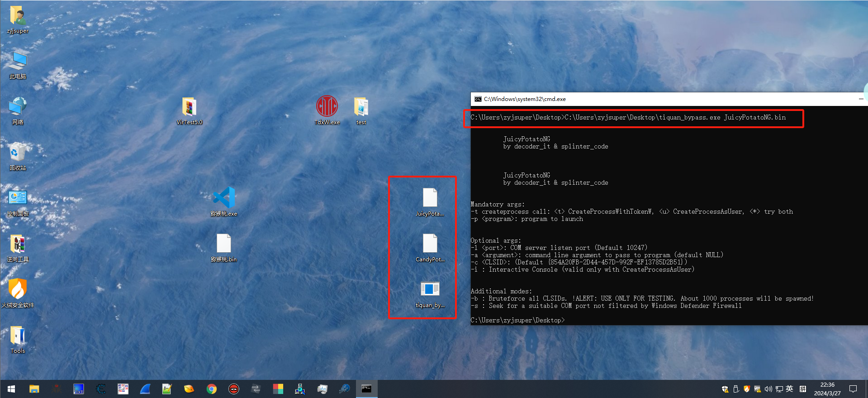Screen dimensions: 868x398
Task: Select the 控制面板 Control Panel icon
Action: click(x=18, y=203)
